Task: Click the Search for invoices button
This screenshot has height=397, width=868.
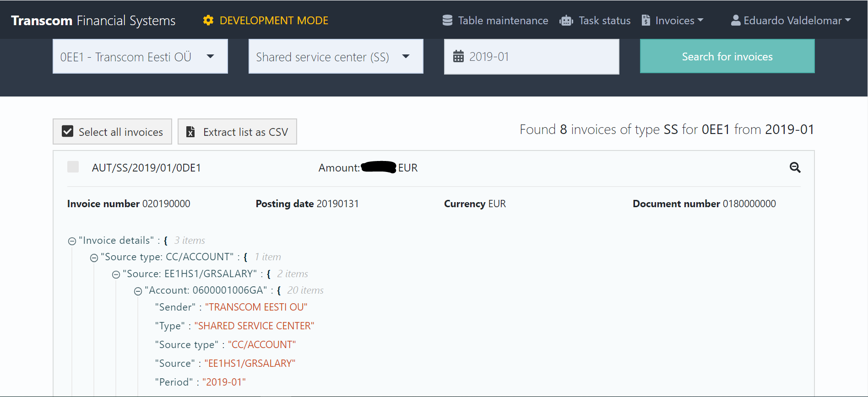Action: 727,56
